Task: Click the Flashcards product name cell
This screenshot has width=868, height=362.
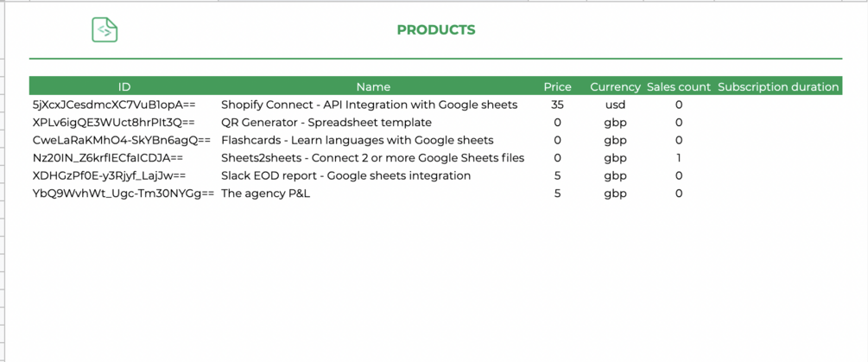Action: point(358,140)
